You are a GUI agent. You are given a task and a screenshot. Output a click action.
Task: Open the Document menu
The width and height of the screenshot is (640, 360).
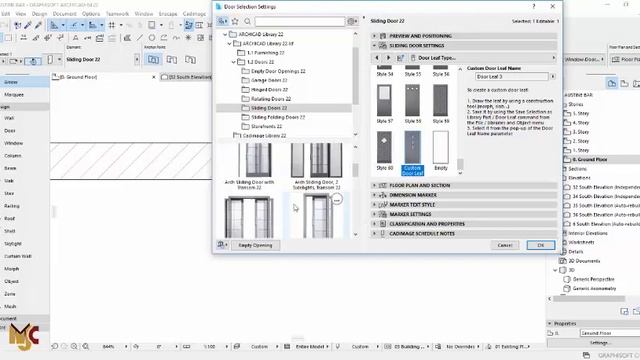pyautogui.click(x=64, y=14)
